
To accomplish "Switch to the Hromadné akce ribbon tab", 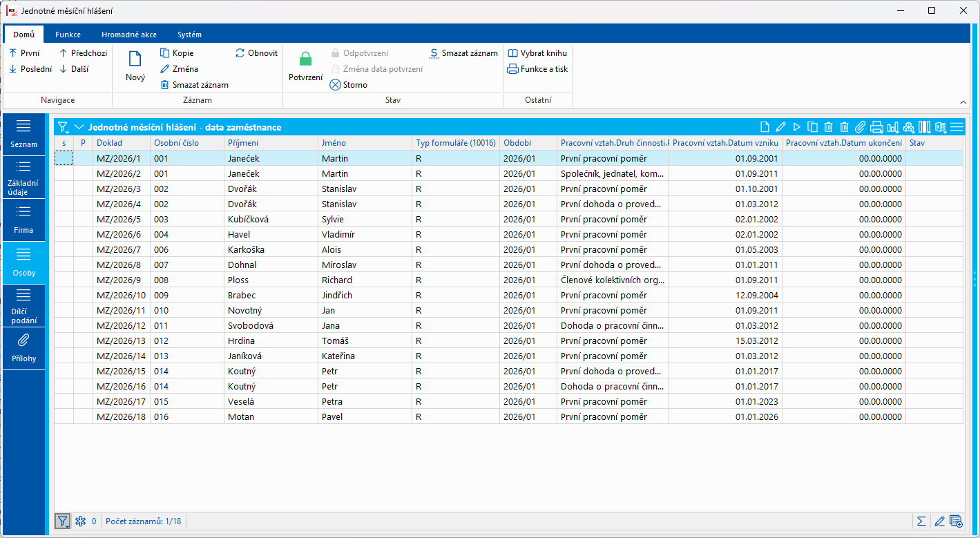I will (128, 35).
